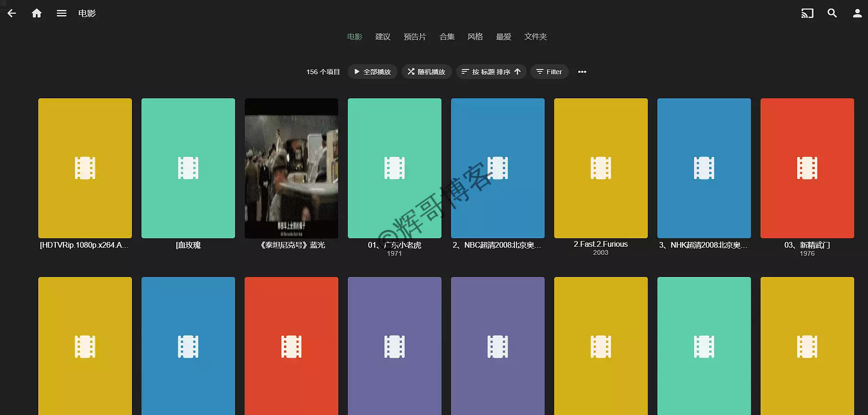Screen dimensions: 868x415
Task: Open the three-dot more options menu
Action: [582, 72]
